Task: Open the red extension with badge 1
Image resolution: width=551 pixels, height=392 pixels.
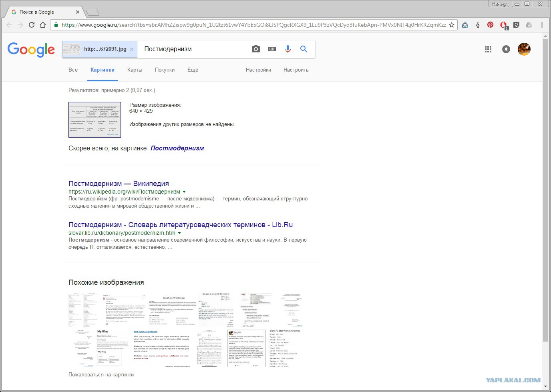Action: click(x=504, y=25)
